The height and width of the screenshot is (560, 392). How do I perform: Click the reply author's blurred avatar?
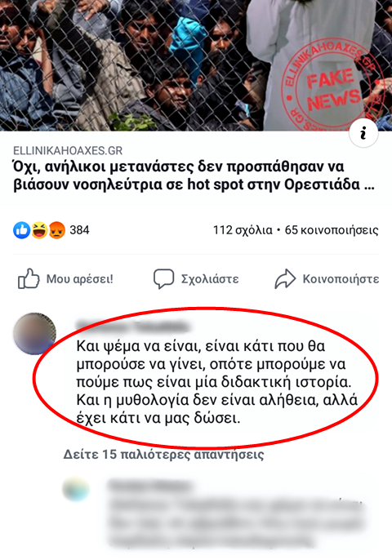76,488
